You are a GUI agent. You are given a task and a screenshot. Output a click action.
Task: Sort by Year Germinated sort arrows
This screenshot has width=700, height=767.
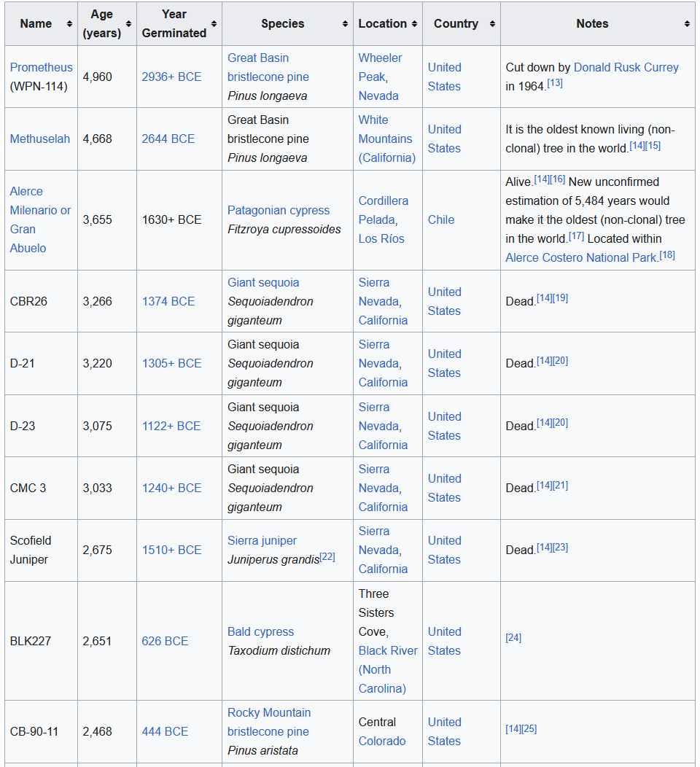pyautogui.click(x=214, y=24)
